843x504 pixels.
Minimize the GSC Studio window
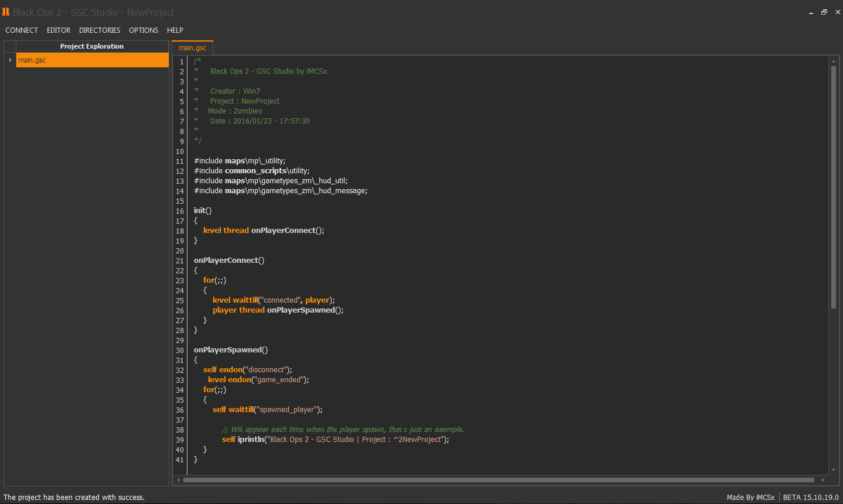[x=811, y=12]
